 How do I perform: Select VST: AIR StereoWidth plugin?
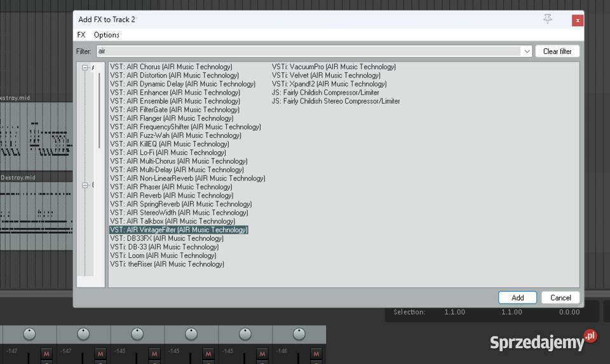pyautogui.click(x=179, y=212)
